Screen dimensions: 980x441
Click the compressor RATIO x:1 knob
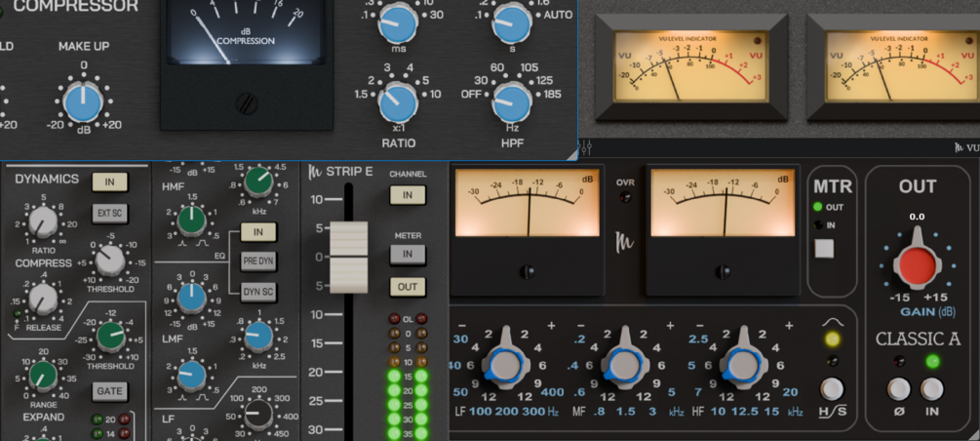[398, 102]
